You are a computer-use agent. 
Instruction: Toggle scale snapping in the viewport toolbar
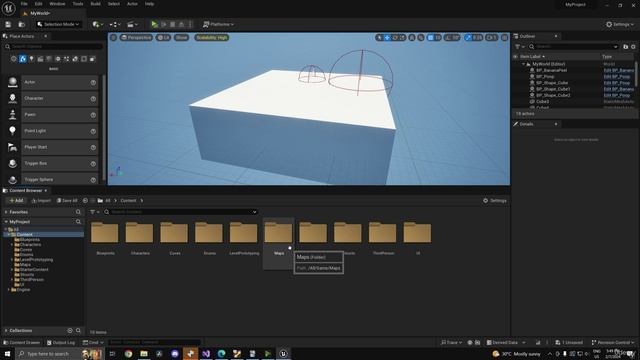[x=468, y=38]
